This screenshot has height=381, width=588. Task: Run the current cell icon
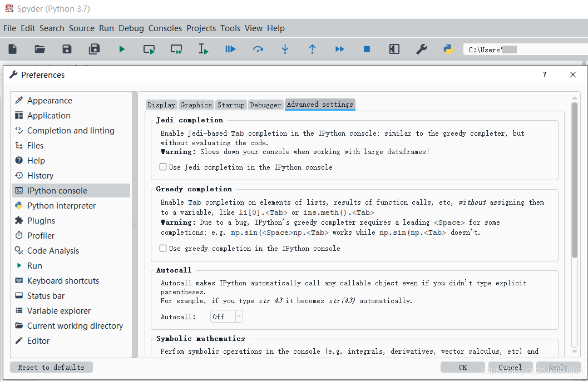[149, 49]
